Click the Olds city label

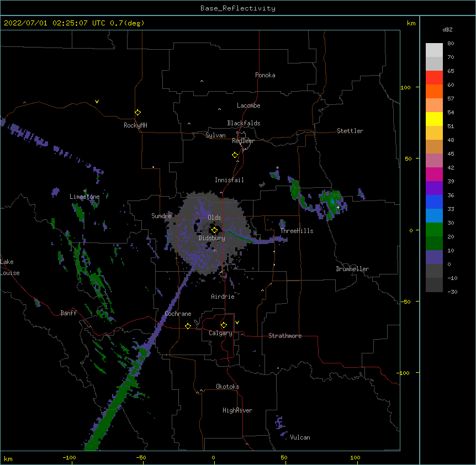point(214,218)
